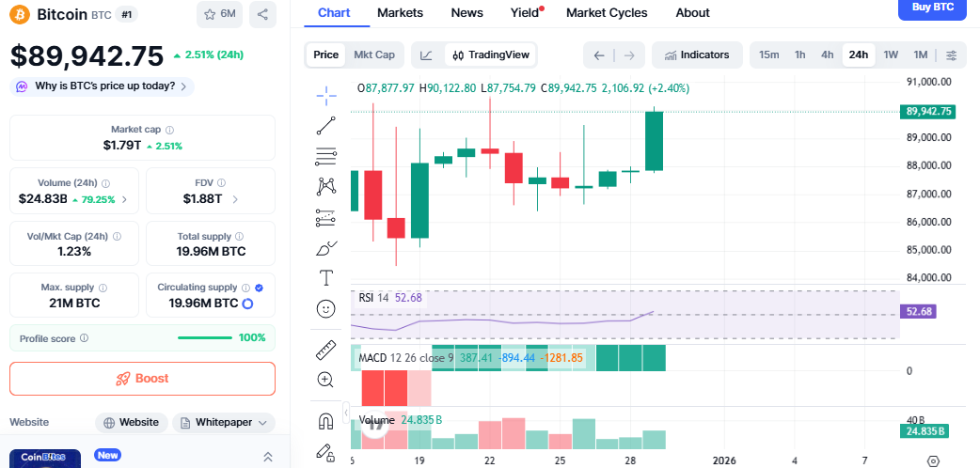980x468 pixels.
Task: Select the trend line drawing tool
Action: tap(326, 125)
